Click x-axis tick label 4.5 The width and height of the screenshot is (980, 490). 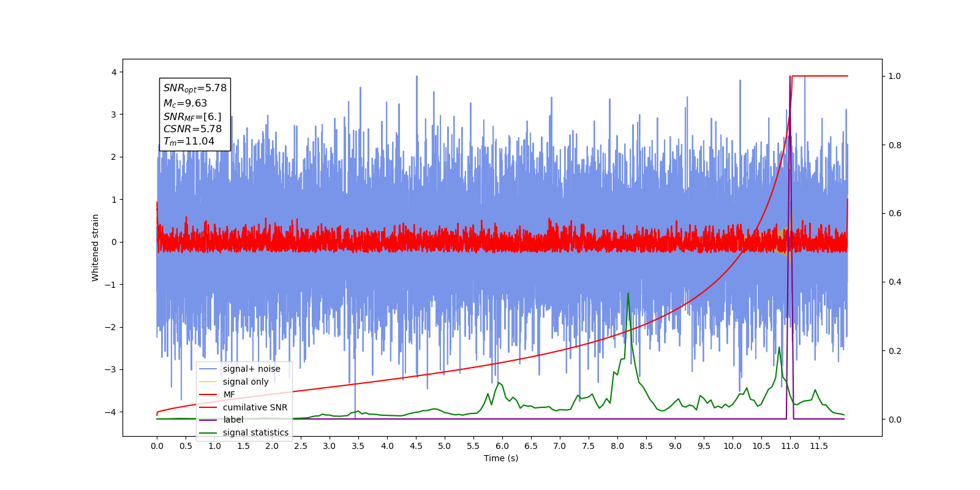coord(416,446)
